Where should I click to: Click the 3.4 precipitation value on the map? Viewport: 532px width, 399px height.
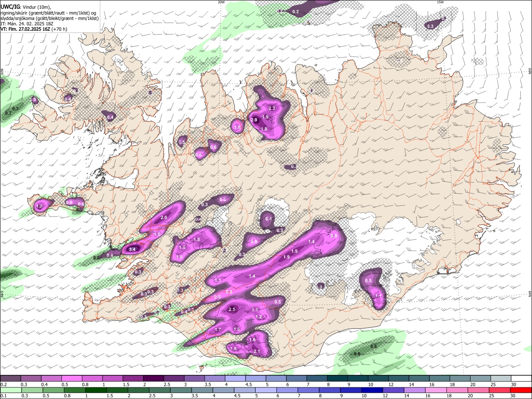[x=133, y=249]
